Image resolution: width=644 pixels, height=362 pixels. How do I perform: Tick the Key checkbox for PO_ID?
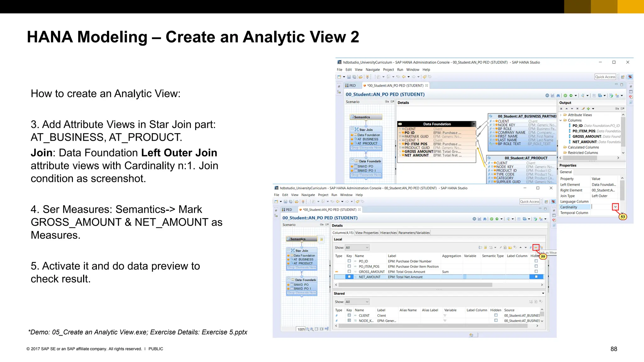[x=349, y=261]
